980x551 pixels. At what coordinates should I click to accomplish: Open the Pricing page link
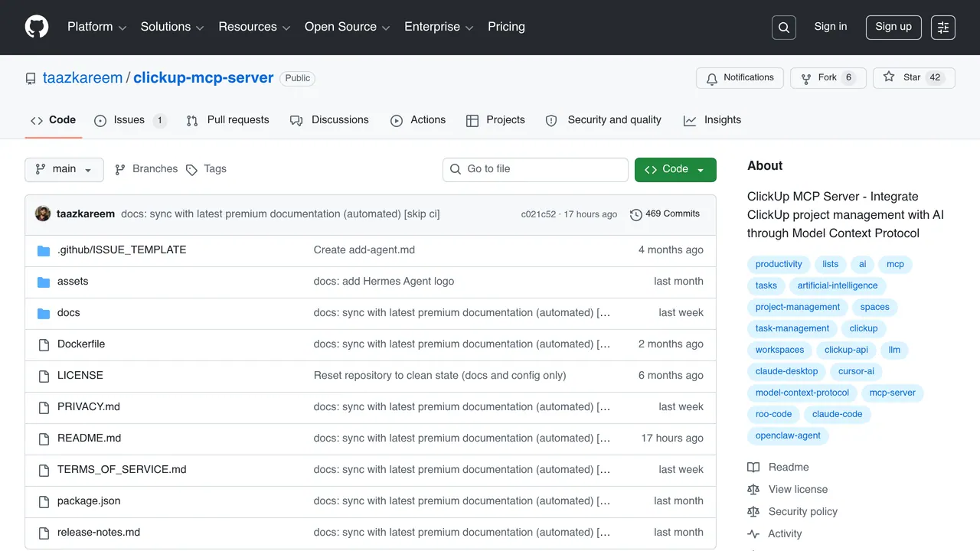click(506, 27)
